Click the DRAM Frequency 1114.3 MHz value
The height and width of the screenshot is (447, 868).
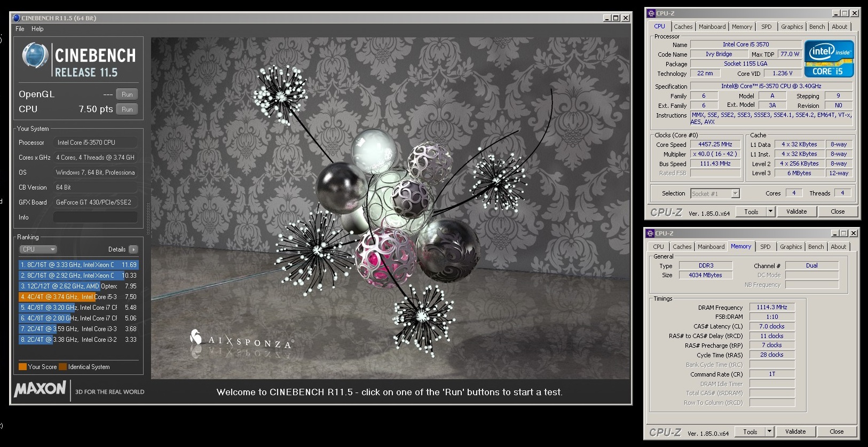click(x=772, y=307)
